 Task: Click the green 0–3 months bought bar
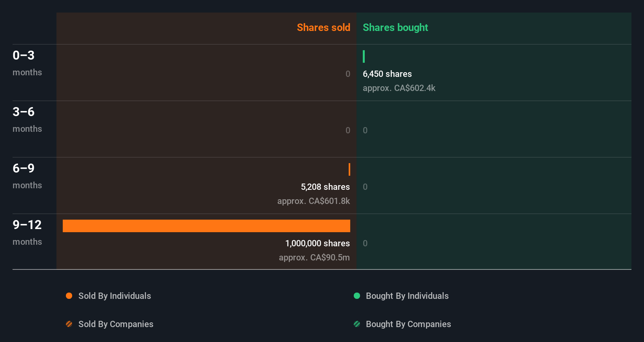[364, 56]
